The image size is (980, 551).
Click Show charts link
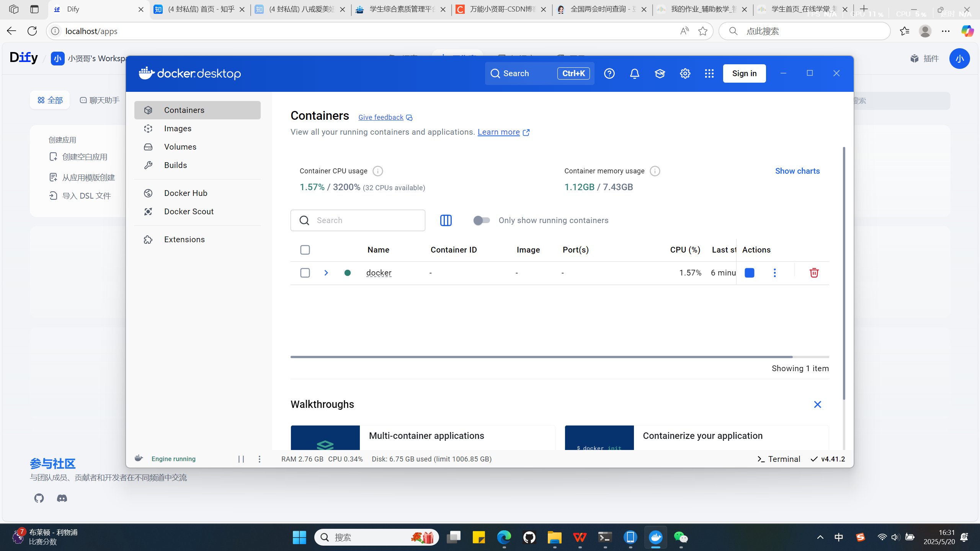coord(797,171)
